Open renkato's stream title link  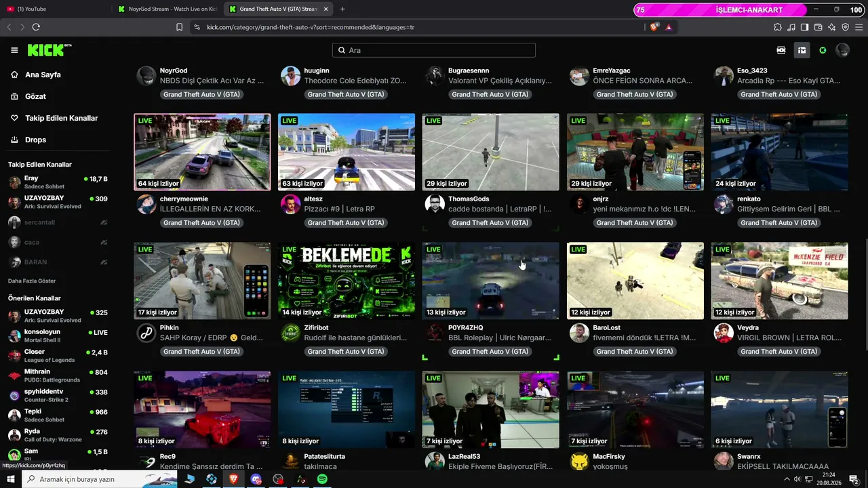point(789,209)
